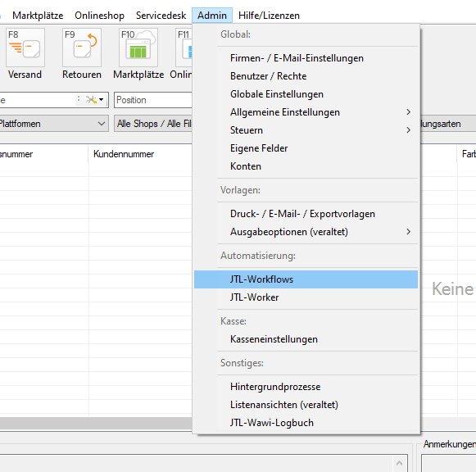Select Firmen- / E-Mail-Einstellungen
Screen dimensions: 476x472
click(x=306, y=58)
